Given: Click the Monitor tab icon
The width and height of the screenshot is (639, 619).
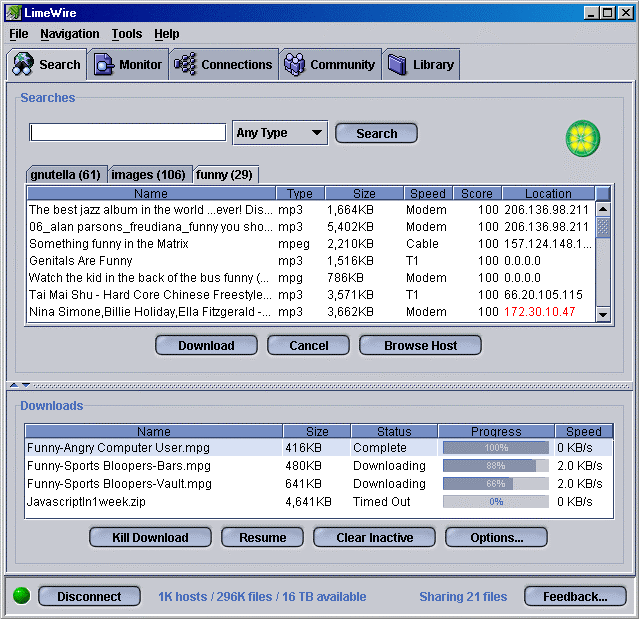Looking at the screenshot, I should pos(104,65).
